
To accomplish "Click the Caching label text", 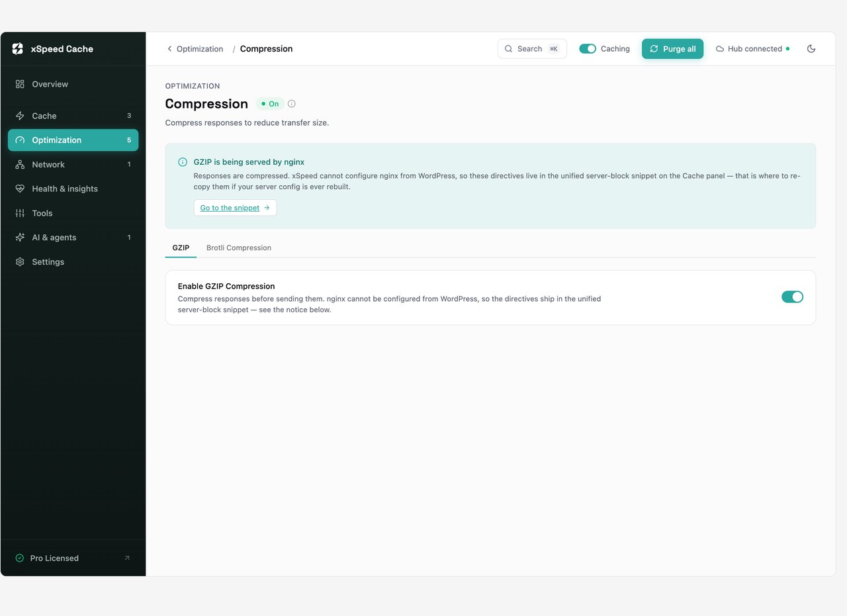I will tap(615, 49).
